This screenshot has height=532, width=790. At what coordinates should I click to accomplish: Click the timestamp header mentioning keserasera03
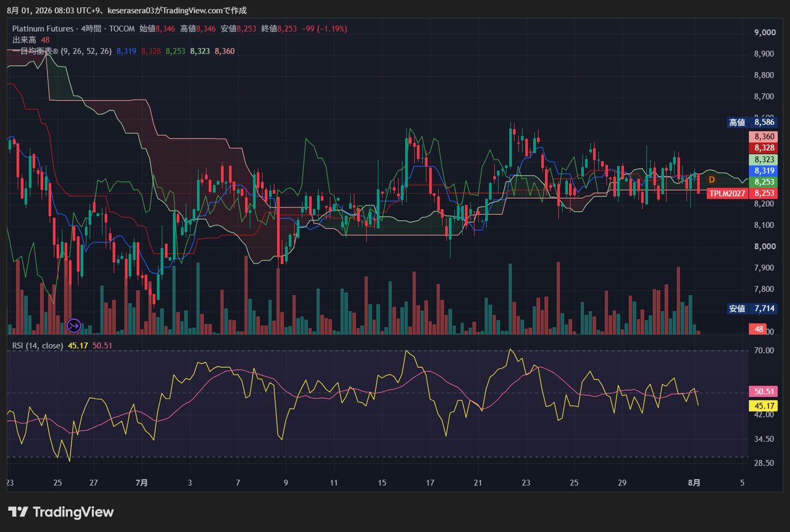click(x=127, y=10)
